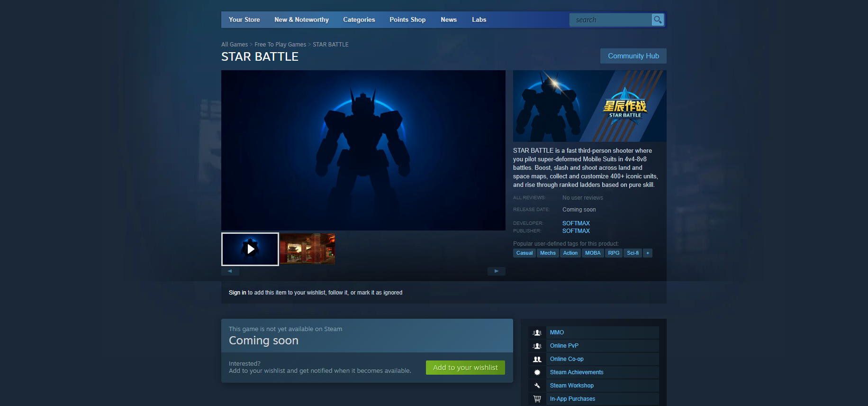
Task: Add STAR BATTLE to your wishlist
Action: click(465, 368)
